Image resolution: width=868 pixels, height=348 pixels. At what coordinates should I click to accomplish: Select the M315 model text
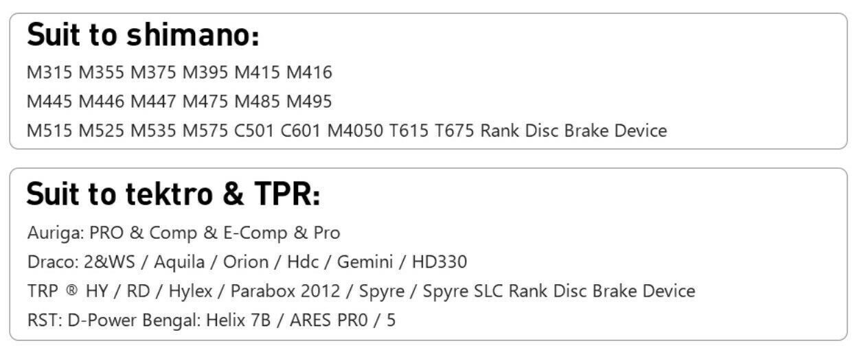click(49, 72)
